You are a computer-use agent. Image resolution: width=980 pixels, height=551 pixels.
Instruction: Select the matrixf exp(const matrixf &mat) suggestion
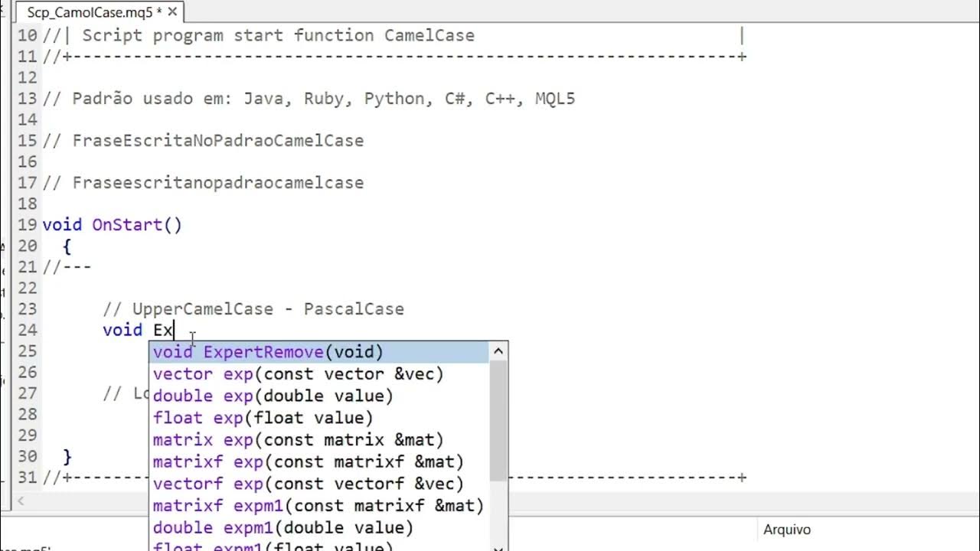point(308,461)
